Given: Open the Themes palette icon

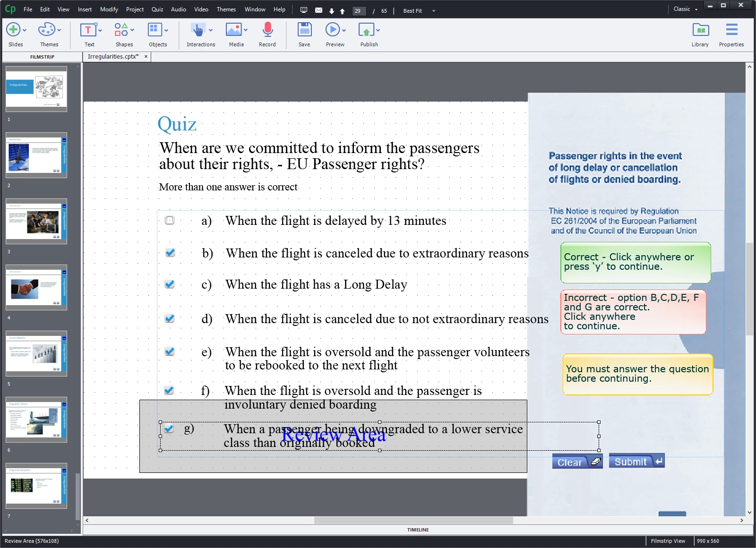Looking at the screenshot, I should pyautogui.click(x=46, y=29).
